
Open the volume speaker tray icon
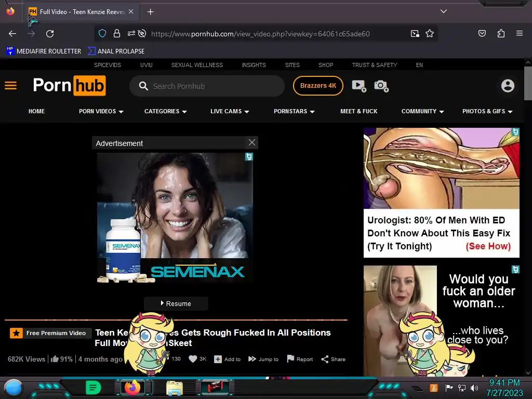(x=474, y=388)
